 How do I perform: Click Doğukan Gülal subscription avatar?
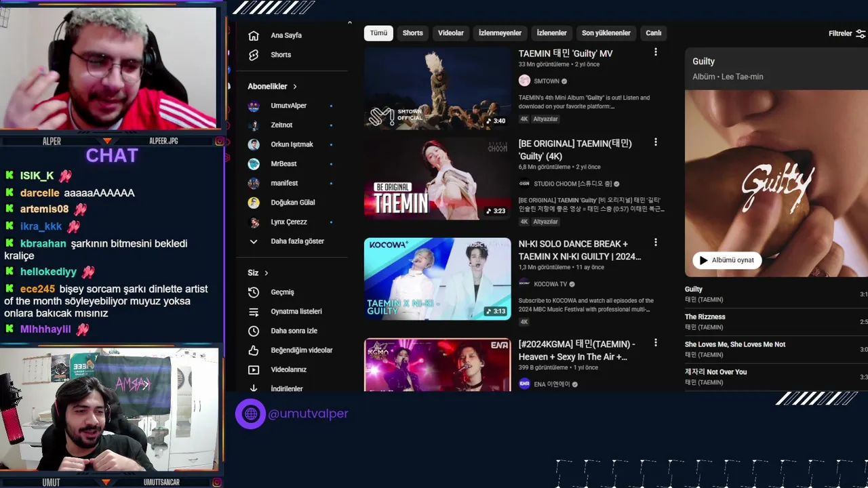point(254,203)
